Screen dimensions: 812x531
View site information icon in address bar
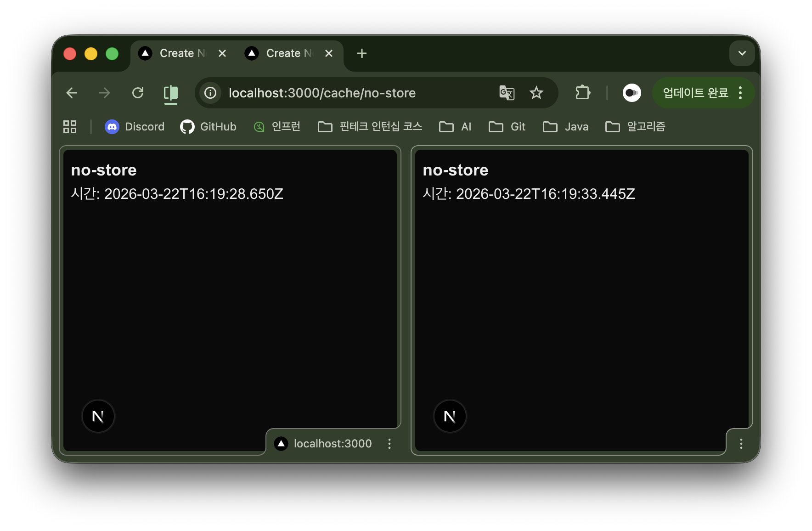tap(210, 93)
